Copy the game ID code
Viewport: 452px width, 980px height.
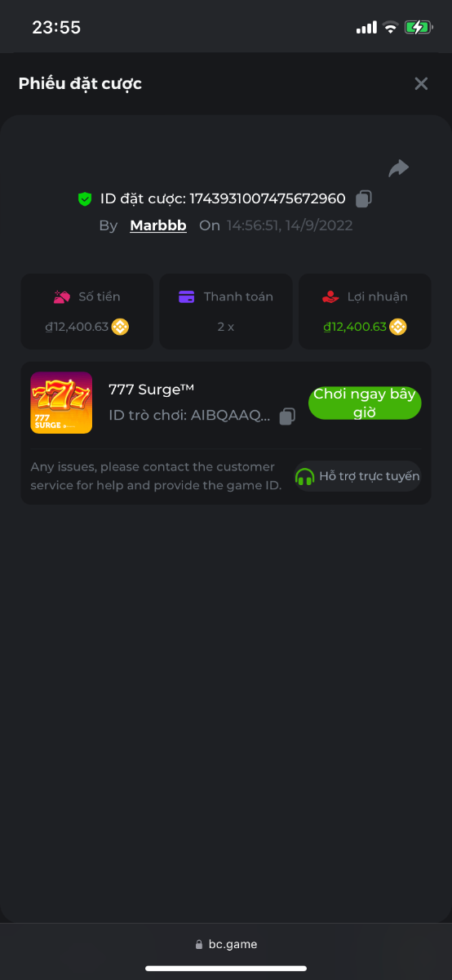coord(287,416)
